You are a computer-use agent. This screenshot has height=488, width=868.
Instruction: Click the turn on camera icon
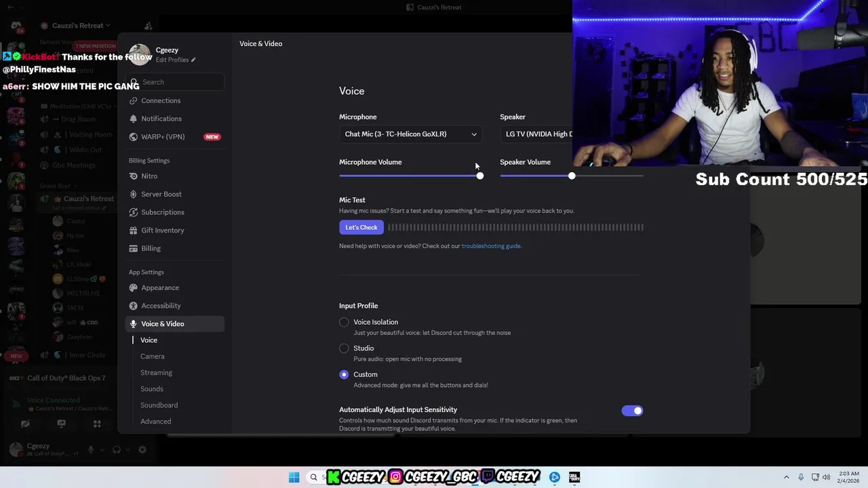tap(25, 424)
